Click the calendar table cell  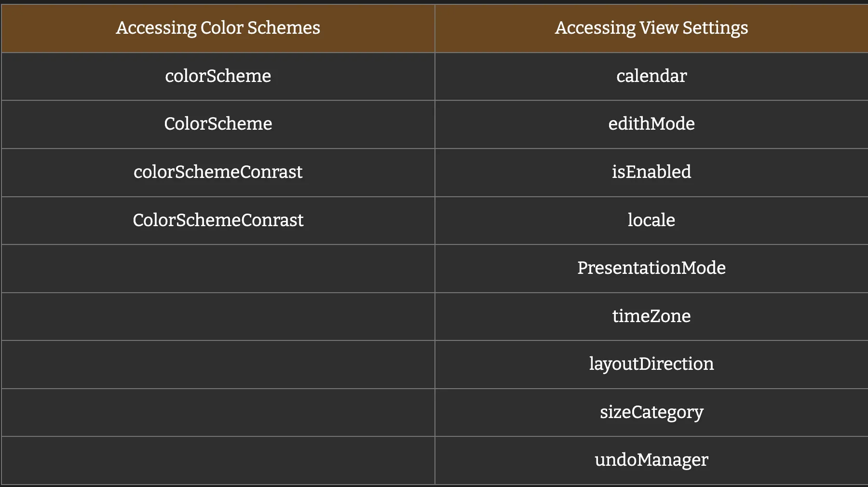coord(651,76)
